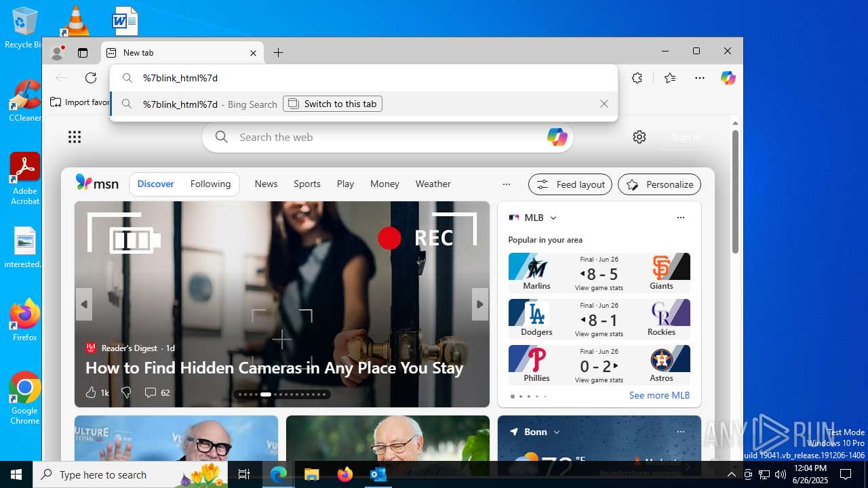Screen dimensions: 868x488
Task: Open the Favorites star icon
Action: 670,78
